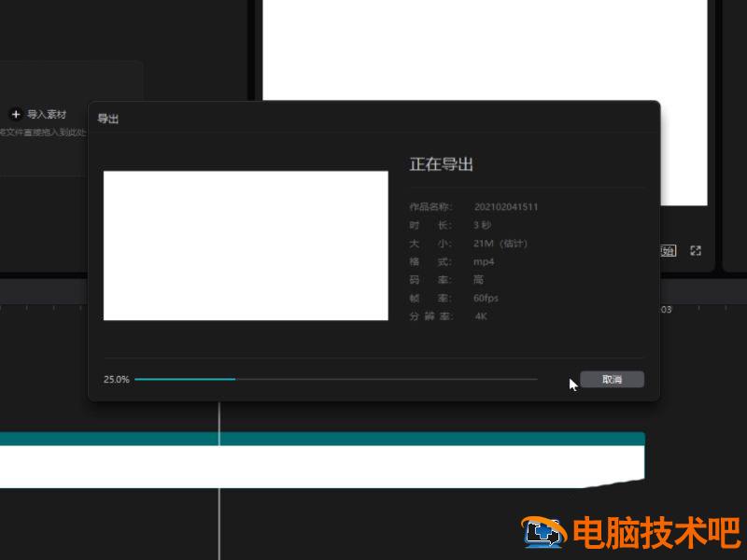Click the 60fps frame rate indicator
The height and width of the screenshot is (560, 747).
[x=487, y=298]
